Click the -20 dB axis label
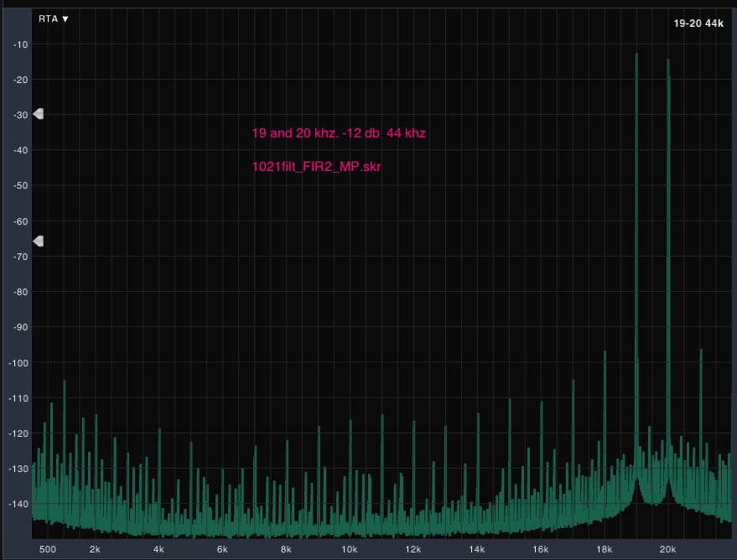The height and width of the screenshot is (560, 737). (x=20, y=80)
